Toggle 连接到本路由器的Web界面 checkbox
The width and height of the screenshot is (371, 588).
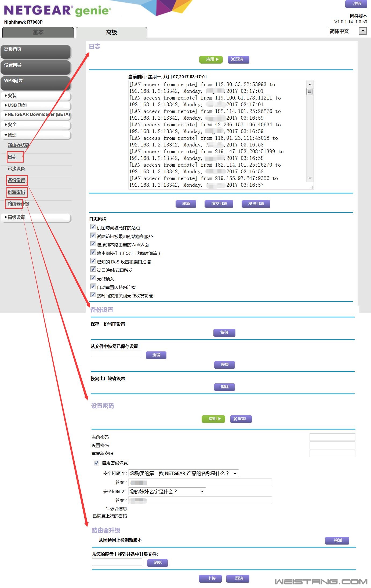93,244
